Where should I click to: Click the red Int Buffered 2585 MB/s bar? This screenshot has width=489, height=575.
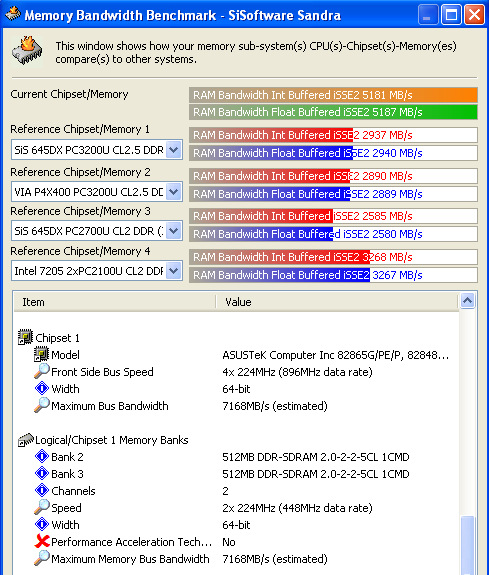coord(333,216)
